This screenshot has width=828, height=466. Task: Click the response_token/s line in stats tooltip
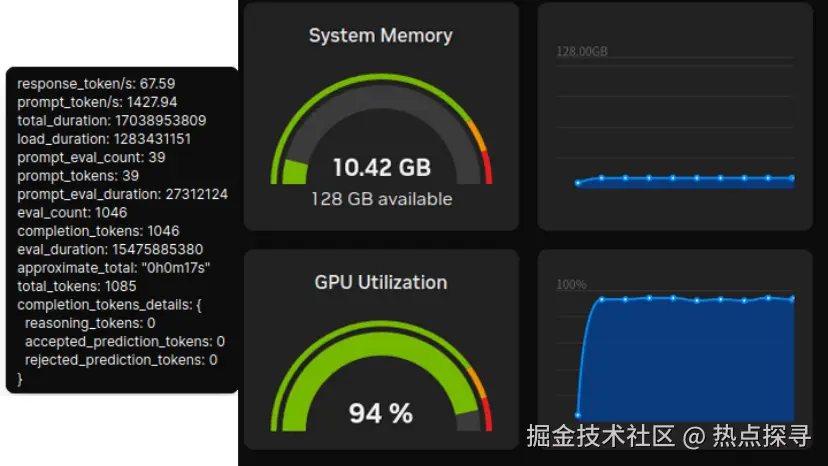96,84
